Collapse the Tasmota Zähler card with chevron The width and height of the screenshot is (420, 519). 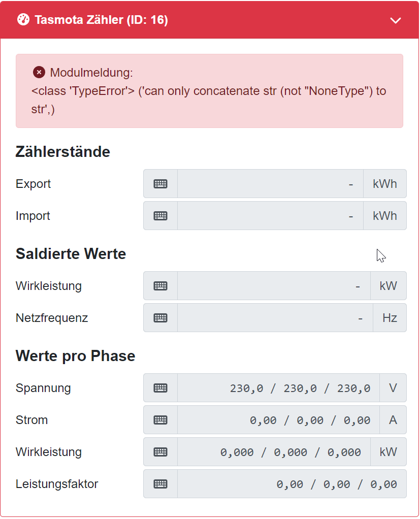tap(395, 20)
